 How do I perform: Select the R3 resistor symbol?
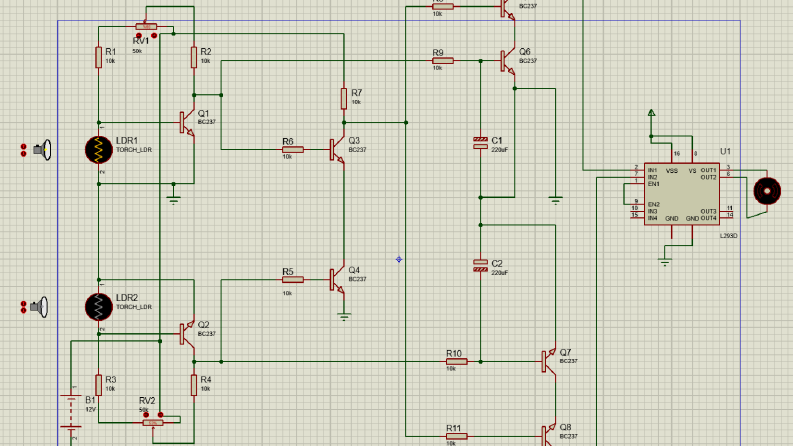[x=99, y=385]
